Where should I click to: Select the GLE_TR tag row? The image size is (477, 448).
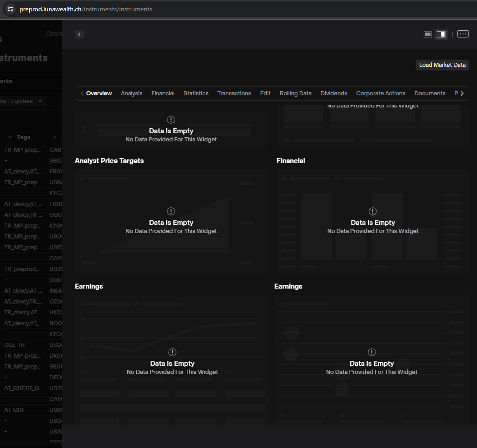click(14, 345)
